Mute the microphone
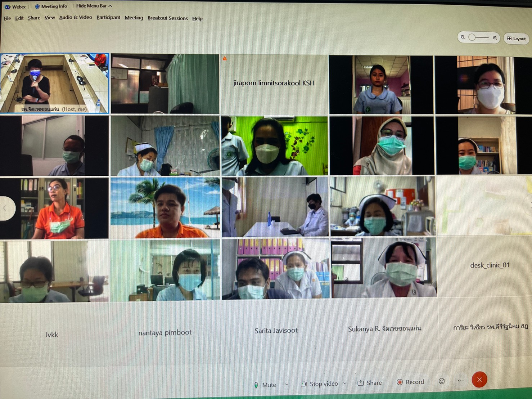Viewport: 532px width, 399px height. point(266,385)
